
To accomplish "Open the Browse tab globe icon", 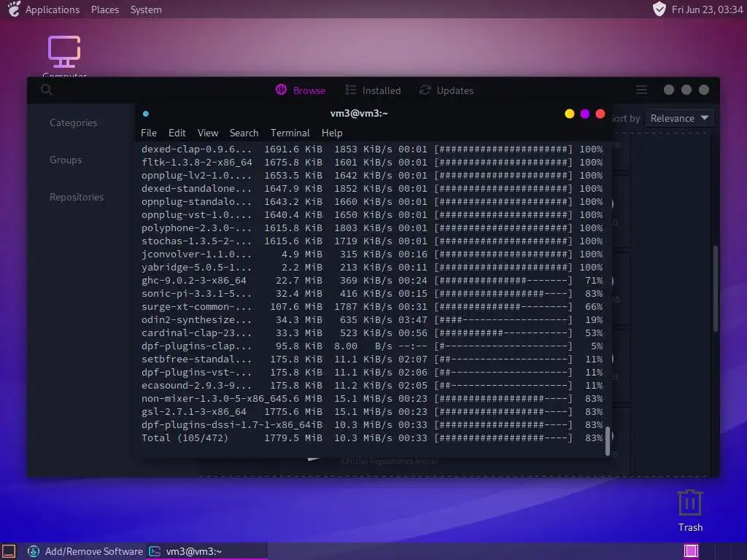I will (x=281, y=90).
